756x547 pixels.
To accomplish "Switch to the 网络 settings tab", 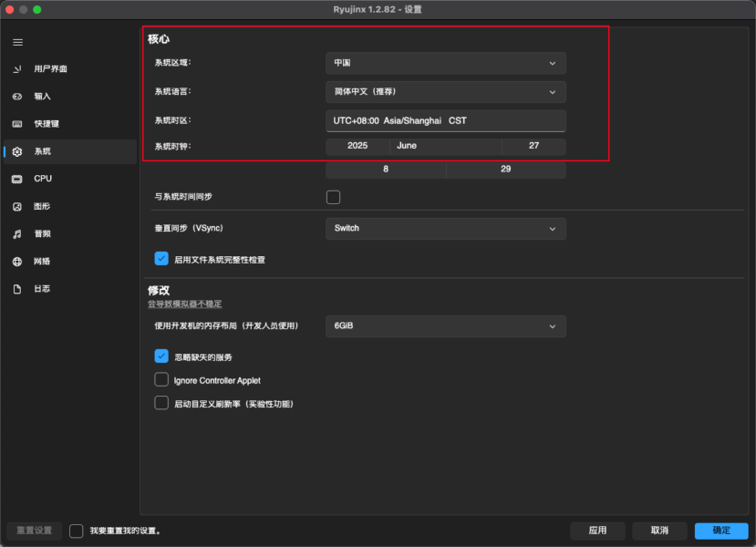I will coord(70,262).
